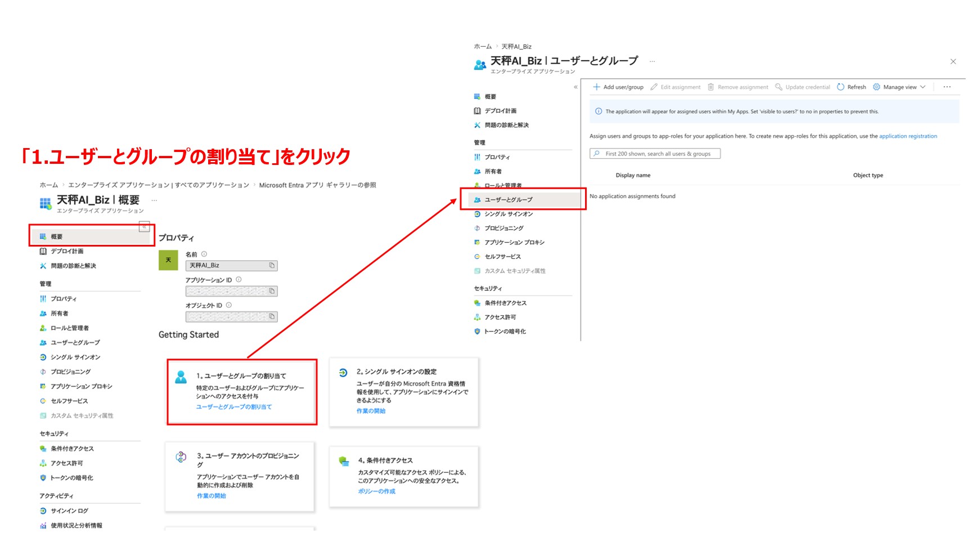
Task: Sort by Display name column header
Action: [633, 176]
